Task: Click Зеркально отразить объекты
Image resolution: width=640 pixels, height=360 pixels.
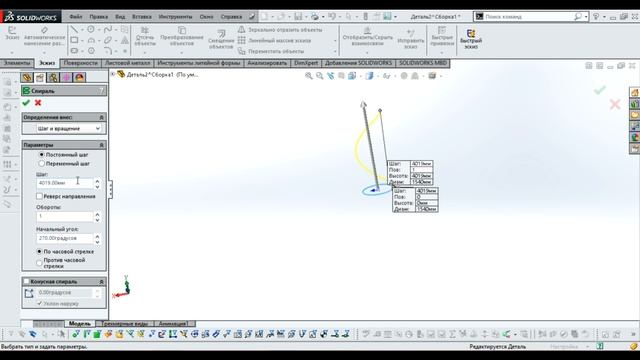Action: point(280,30)
